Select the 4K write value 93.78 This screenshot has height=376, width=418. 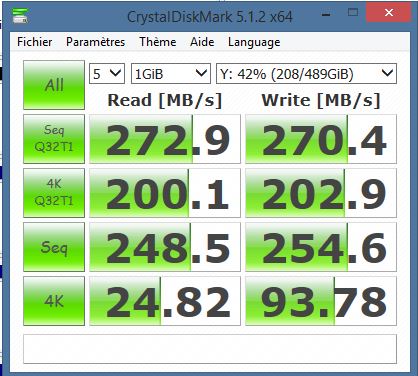(321, 301)
